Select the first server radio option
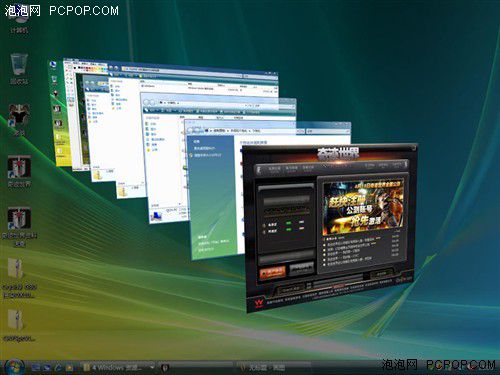 tap(265, 225)
